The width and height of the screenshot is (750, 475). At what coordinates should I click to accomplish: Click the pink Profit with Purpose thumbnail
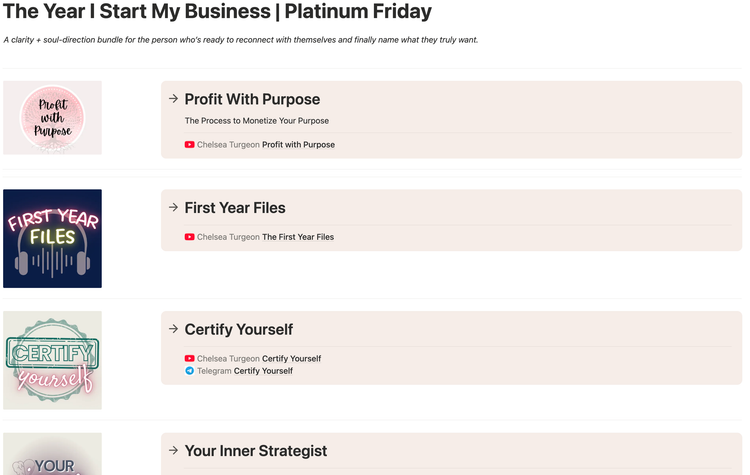pyautogui.click(x=52, y=118)
